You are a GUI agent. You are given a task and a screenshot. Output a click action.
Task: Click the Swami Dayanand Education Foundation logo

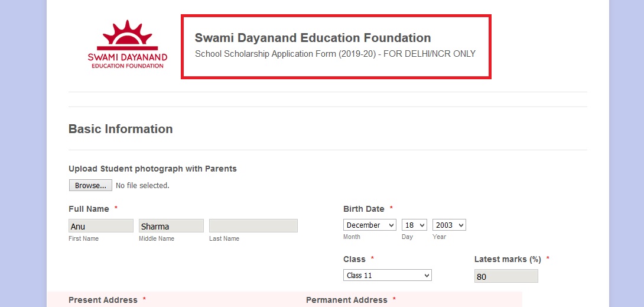pyautogui.click(x=127, y=44)
